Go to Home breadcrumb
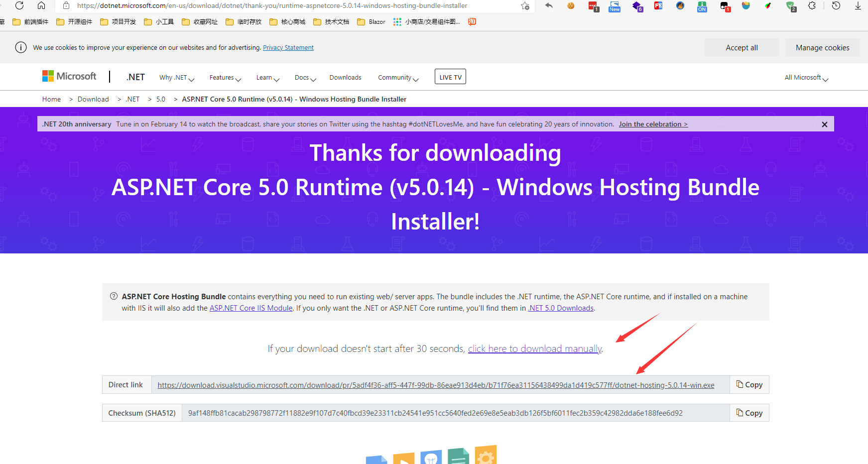This screenshot has width=868, height=464. pos(51,100)
